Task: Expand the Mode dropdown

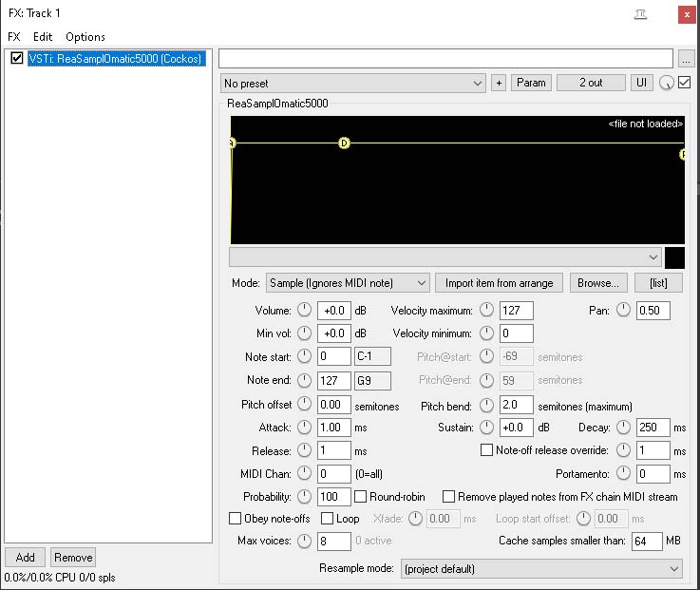Action: coord(348,283)
